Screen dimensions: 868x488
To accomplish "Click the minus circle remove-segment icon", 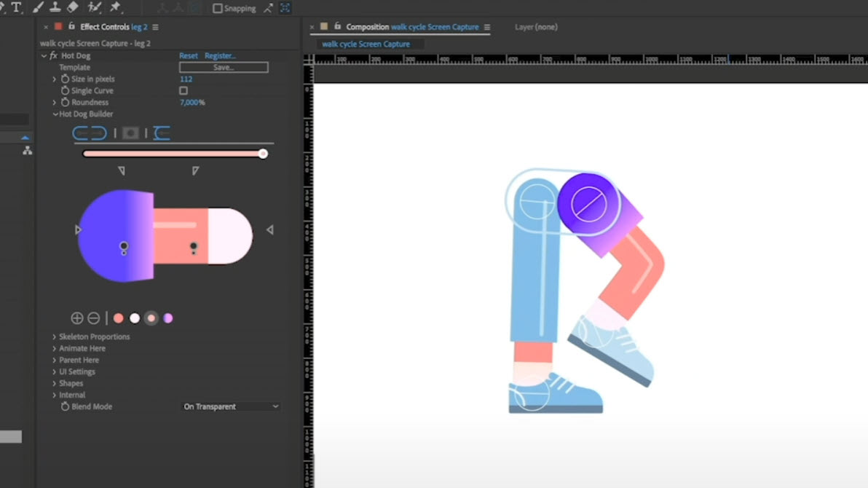I will [93, 318].
